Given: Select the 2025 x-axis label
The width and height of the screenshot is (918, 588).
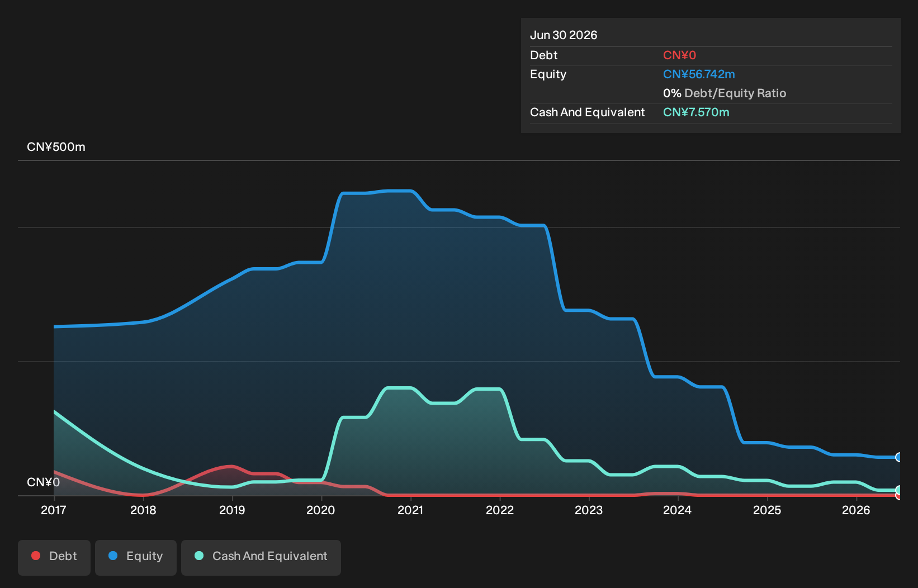Looking at the screenshot, I should pyautogui.click(x=767, y=510).
